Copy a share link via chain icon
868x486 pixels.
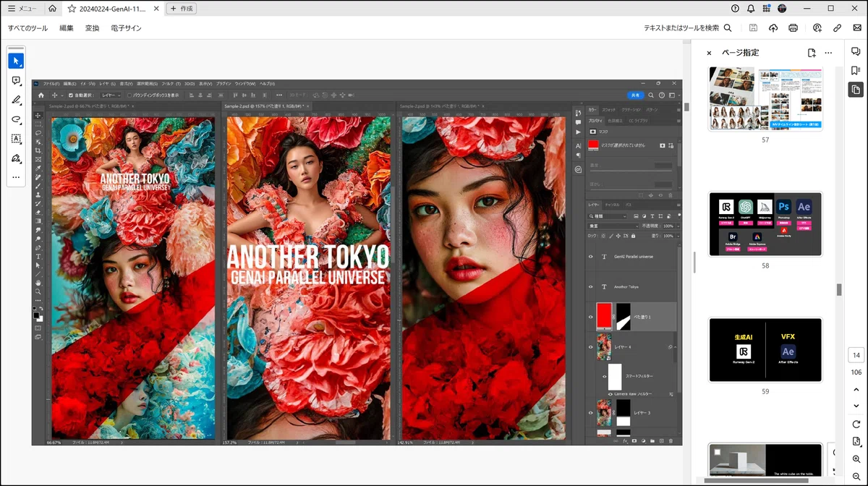837,27
